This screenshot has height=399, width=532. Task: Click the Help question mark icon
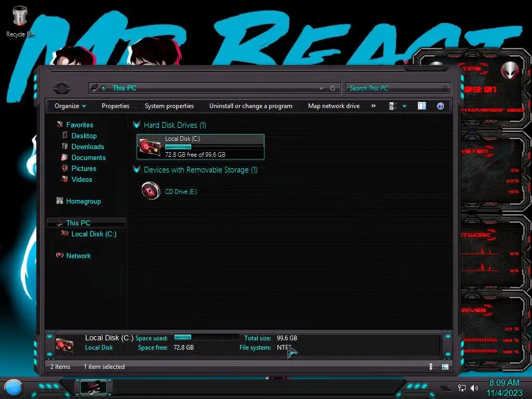coord(441,106)
